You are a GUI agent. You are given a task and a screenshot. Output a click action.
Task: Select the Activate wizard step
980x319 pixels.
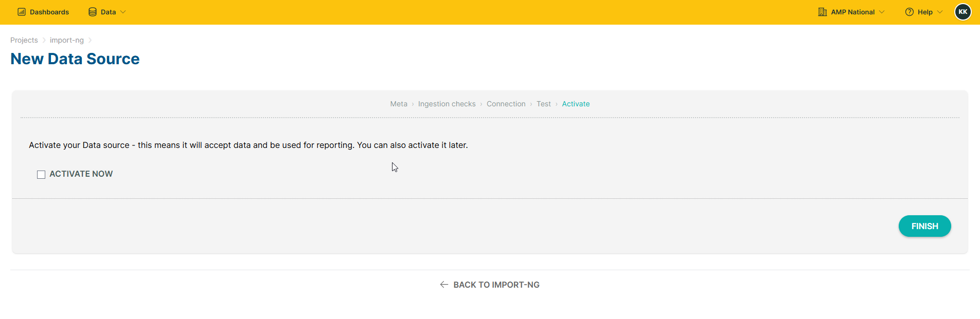576,104
